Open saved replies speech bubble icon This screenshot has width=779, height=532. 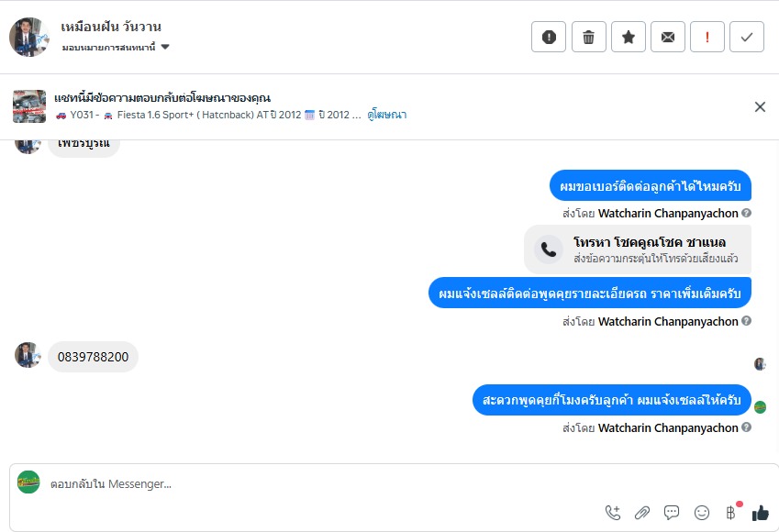[x=672, y=513]
